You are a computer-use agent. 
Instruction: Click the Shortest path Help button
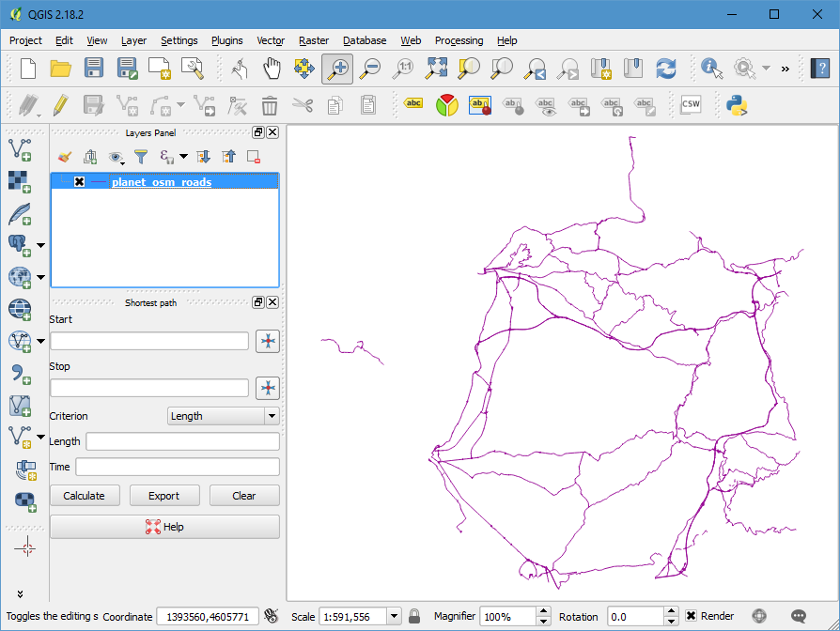[x=164, y=527]
